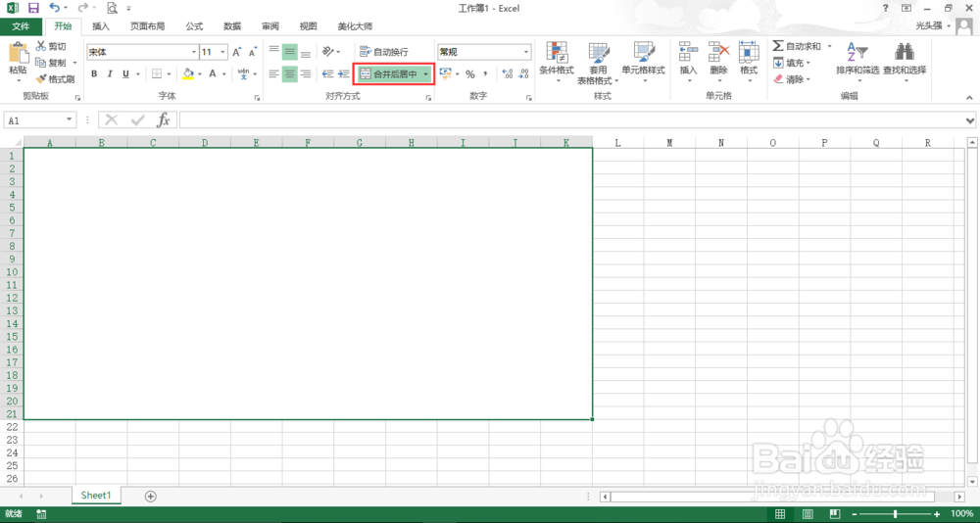The image size is (980, 523).
Task: Click the Paste icon
Action: [18, 53]
